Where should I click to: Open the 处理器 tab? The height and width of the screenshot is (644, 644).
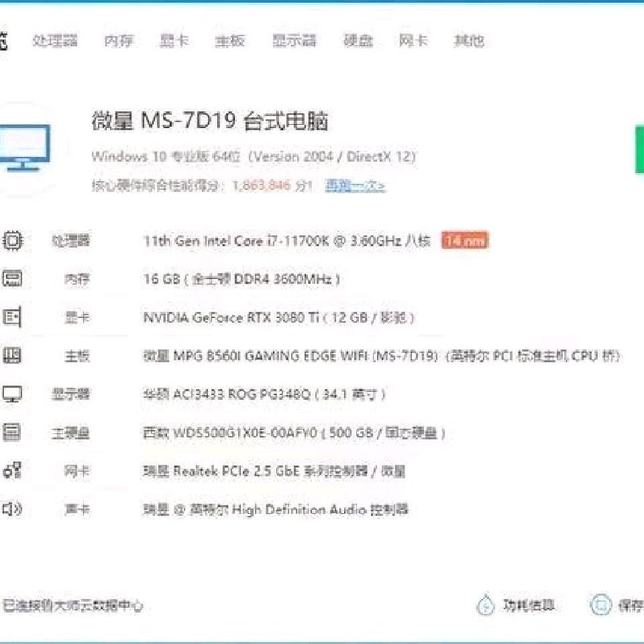pyautogui.click(x=55, y=41)
